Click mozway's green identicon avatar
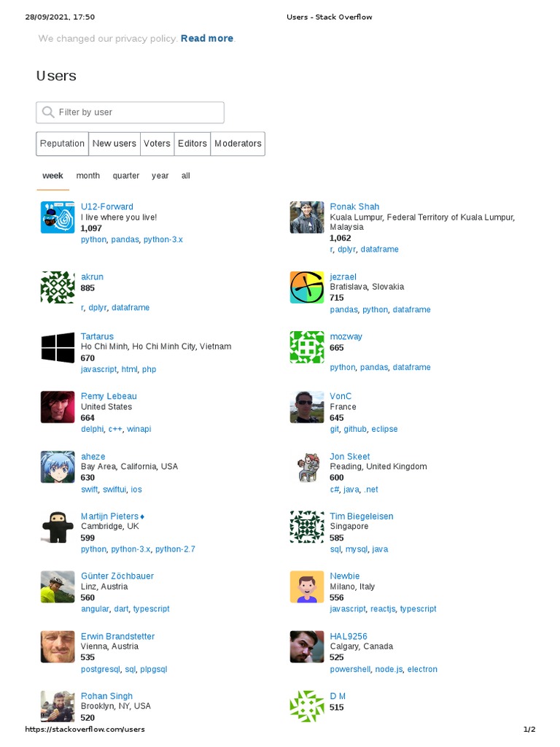 [x=307, y=347]
